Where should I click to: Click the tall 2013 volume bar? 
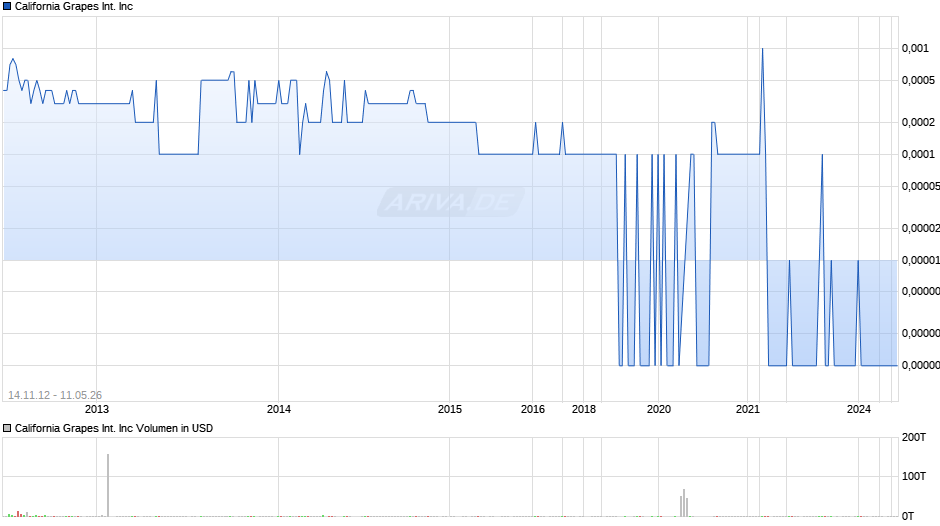[x=108, y=485]
